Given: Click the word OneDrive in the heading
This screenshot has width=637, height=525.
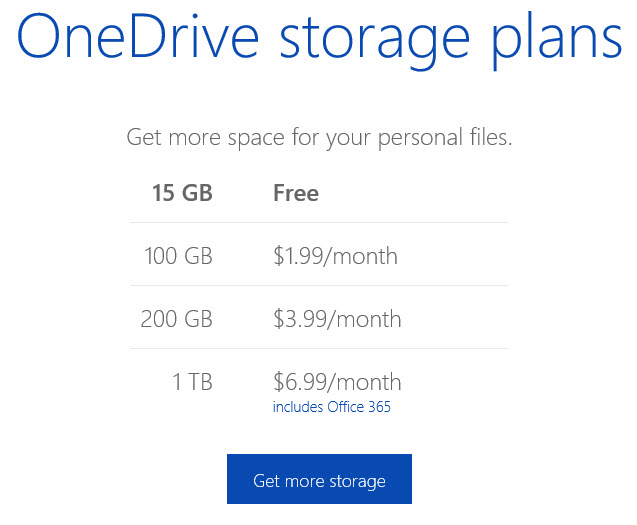Looking at the screenshot, I should (138, 37).
